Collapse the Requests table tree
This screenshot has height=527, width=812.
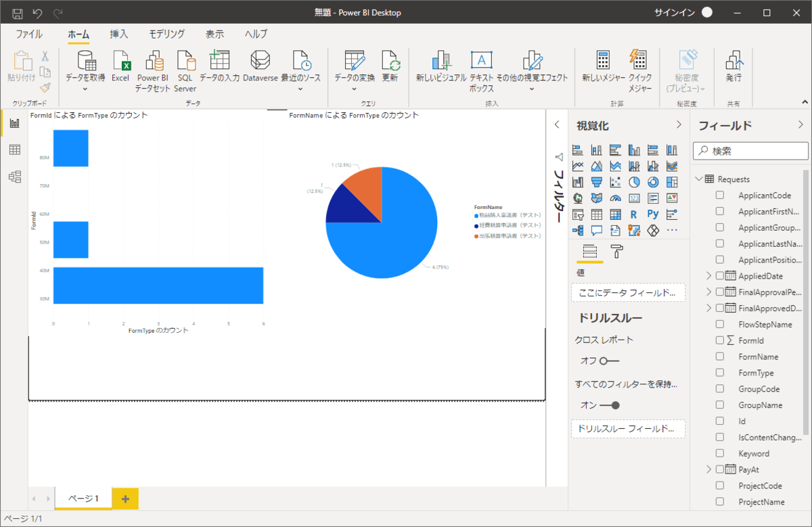point(698,179)
